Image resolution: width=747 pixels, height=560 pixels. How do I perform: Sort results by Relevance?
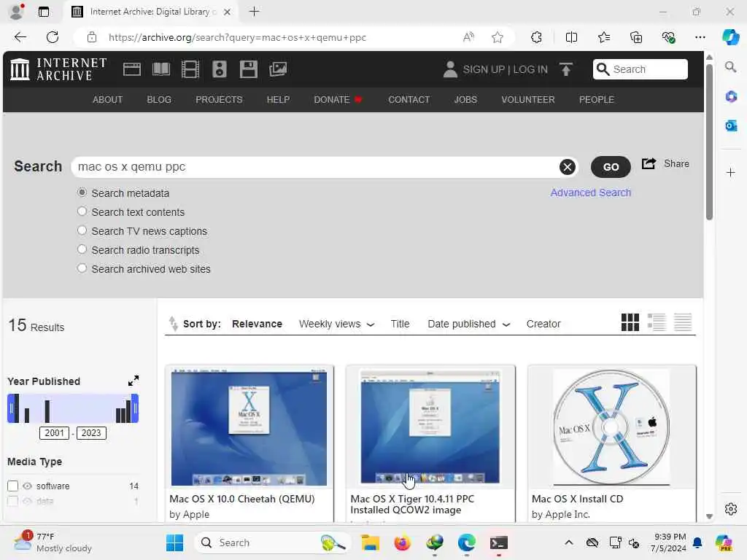(257, 324)
